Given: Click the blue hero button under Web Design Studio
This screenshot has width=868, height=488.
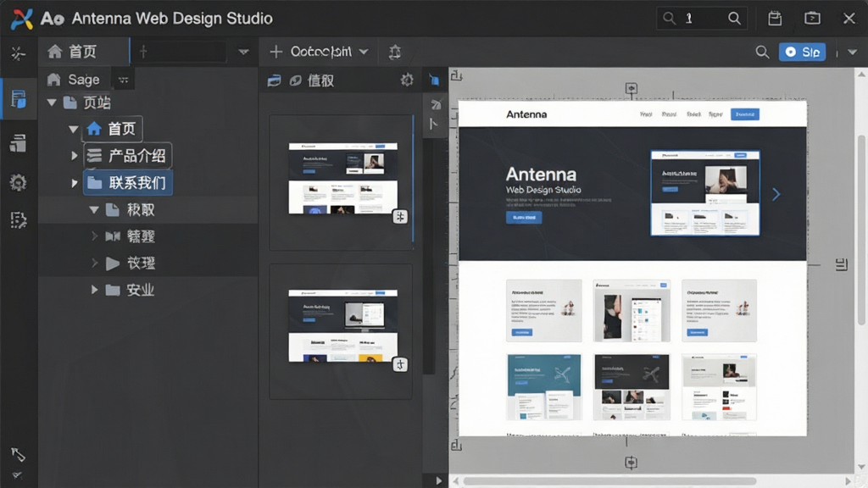Looking at the screenshot, I should click(x=524, y=218).
